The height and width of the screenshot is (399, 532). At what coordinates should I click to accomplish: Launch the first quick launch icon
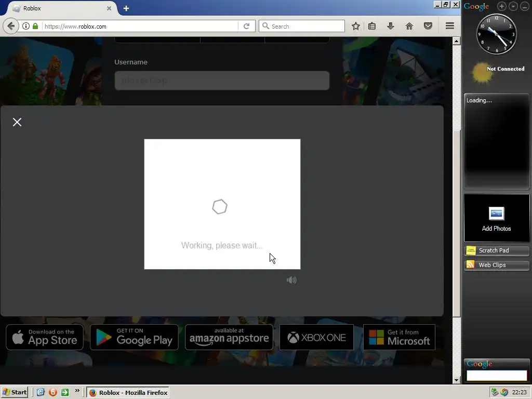click(41, 392)
